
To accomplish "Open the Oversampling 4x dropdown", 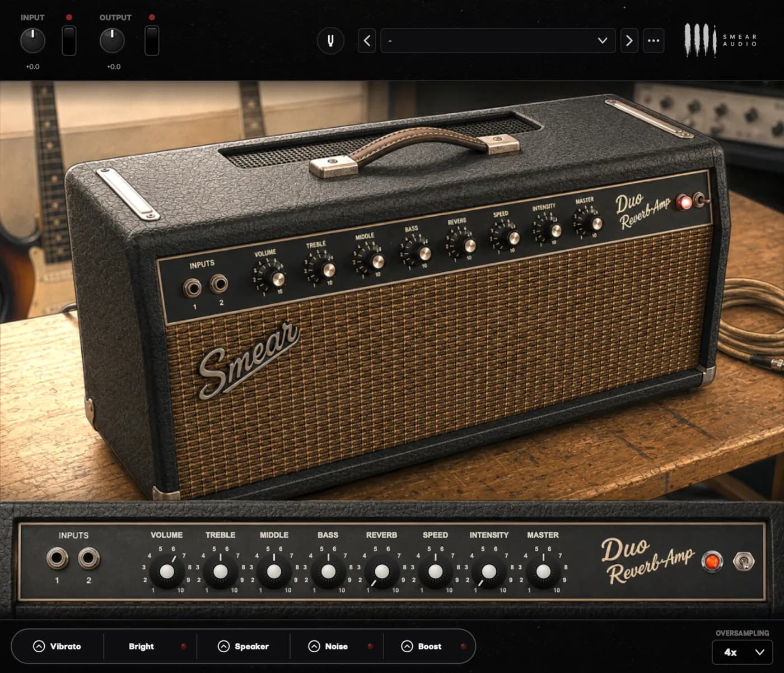I will pyautogui.click(x=743, y=652).
